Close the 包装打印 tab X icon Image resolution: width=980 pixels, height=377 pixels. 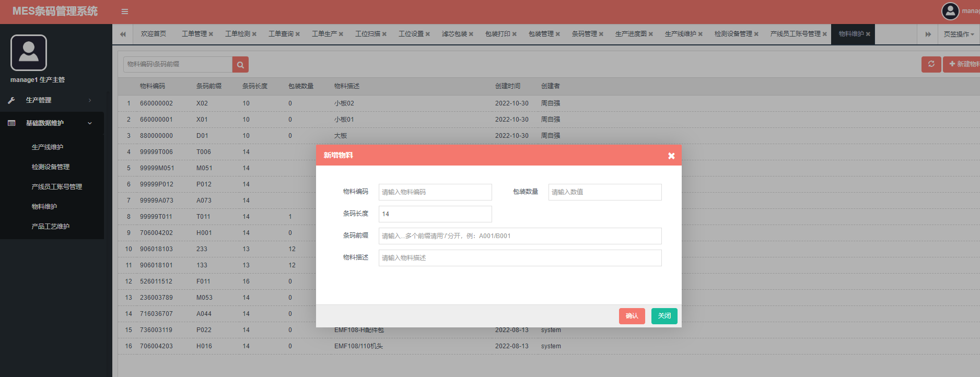515,34
